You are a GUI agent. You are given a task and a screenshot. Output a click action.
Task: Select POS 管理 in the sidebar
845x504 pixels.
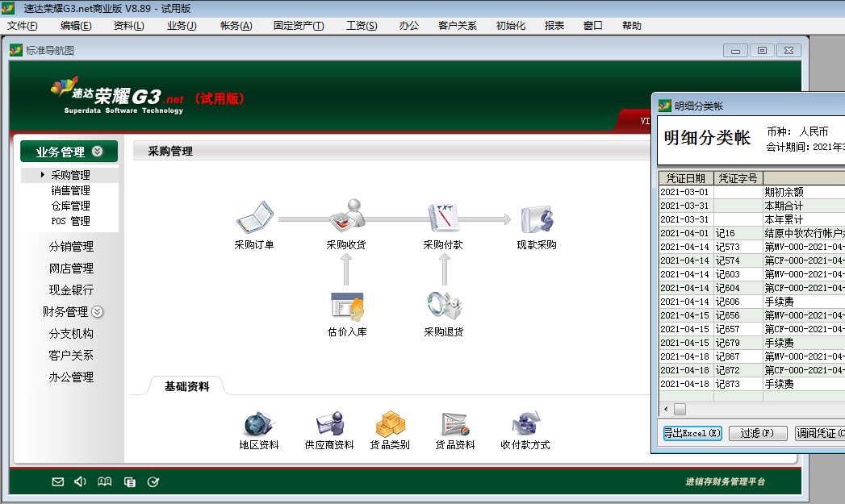pyautogui.click(x=70, y=221)
